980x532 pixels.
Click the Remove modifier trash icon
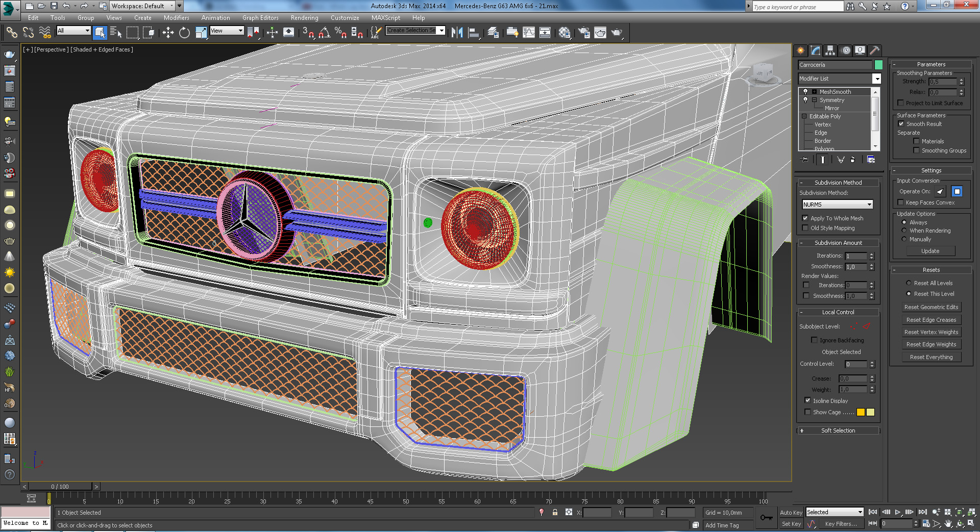(x=852, y=160)
